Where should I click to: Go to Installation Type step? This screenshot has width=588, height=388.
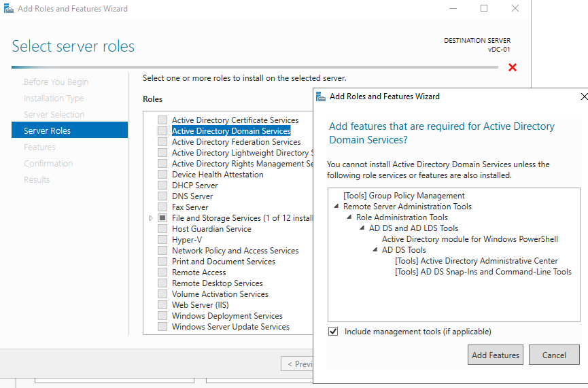[x=54, y=99]
